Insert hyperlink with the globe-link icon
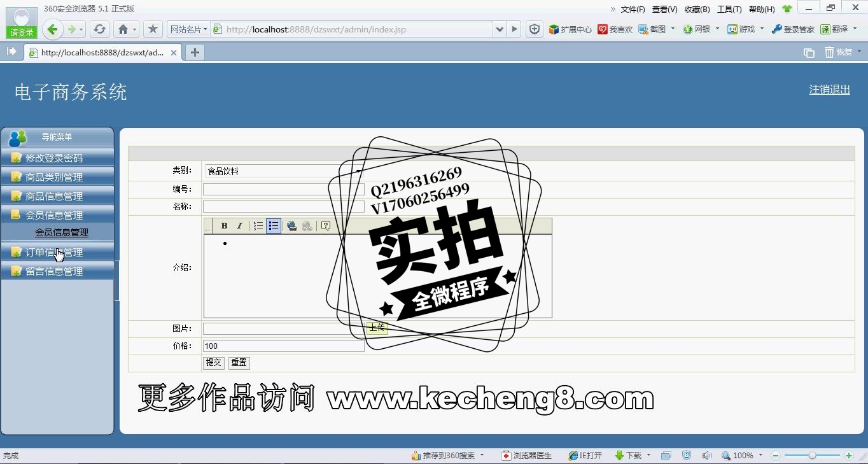The width and height of the screenshot is (868, 464). tap(292, 226)
